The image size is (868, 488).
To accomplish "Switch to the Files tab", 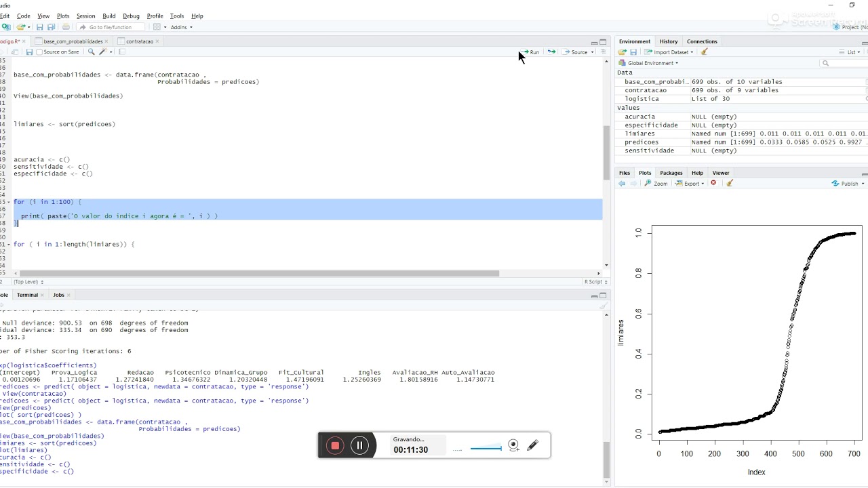I will pyautogui.click(x=625, y=173).
